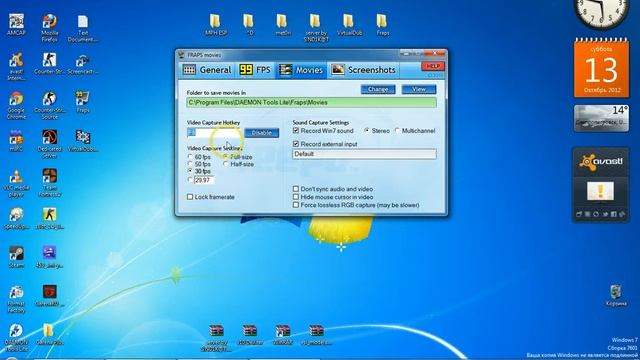The width and height of the screenshot is (640, 360).
Task: Open the server by SNDIK@T folder
Action: [316, 28]
